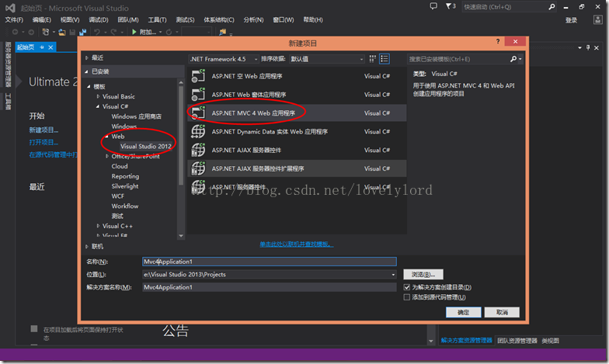This screenshot has width=609, height=364.
Task: Open the sort by default dropdown
Action: click(x=327, y=59)
